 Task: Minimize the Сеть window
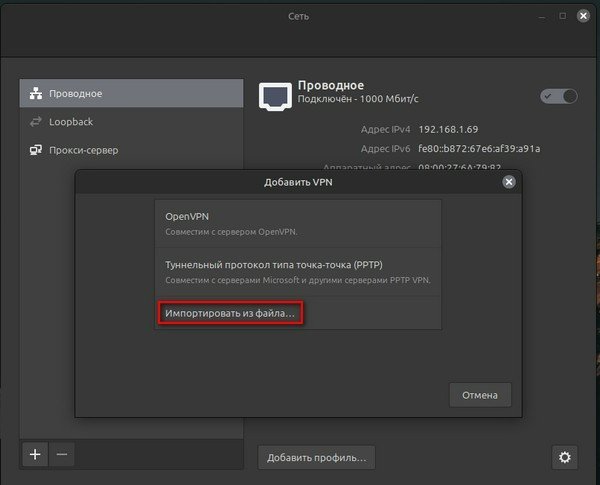pos(541,17)
